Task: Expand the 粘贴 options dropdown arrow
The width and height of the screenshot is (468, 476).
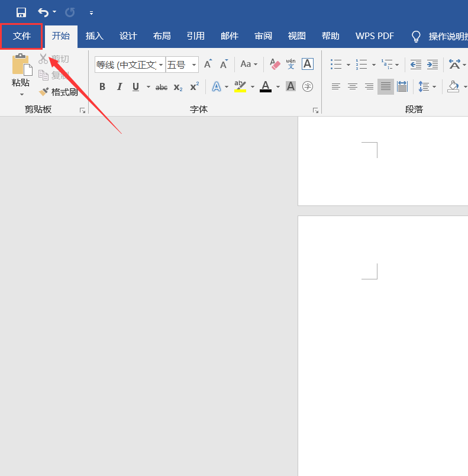Action: click(21, 94)
